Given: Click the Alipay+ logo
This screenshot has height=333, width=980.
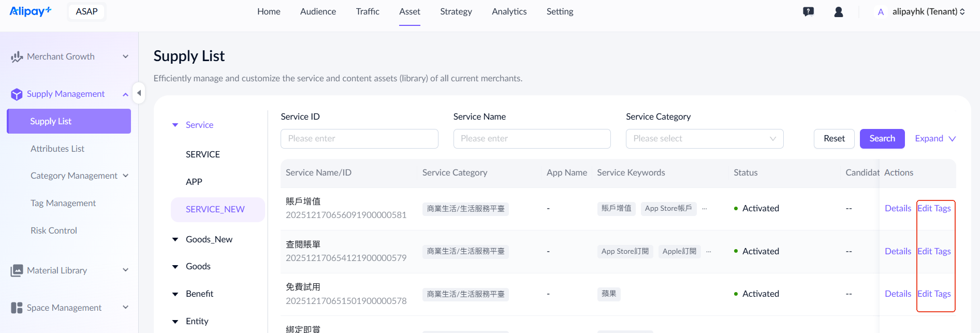Looking at the screenshot, I should (x=31, y=11).
